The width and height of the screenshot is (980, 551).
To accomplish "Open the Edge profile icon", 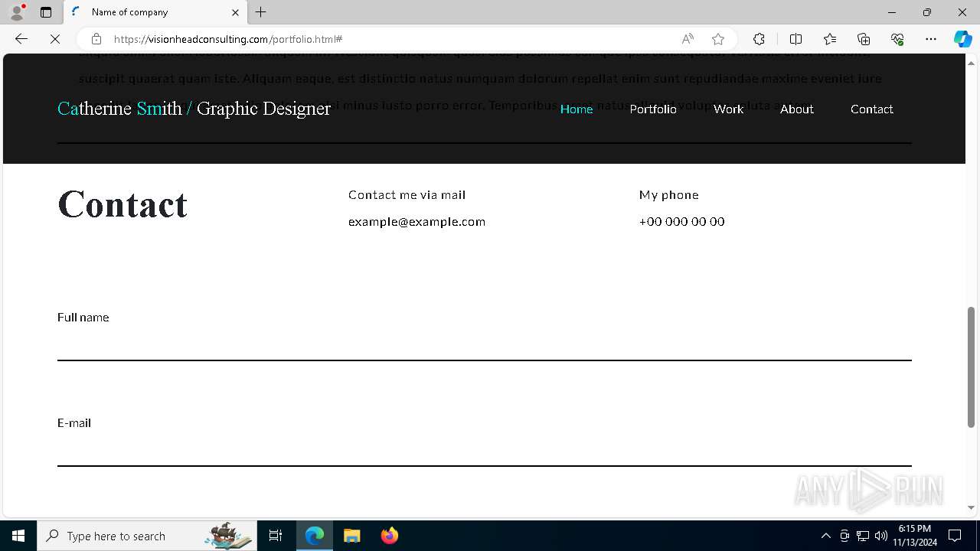I will tap(17, 12).
